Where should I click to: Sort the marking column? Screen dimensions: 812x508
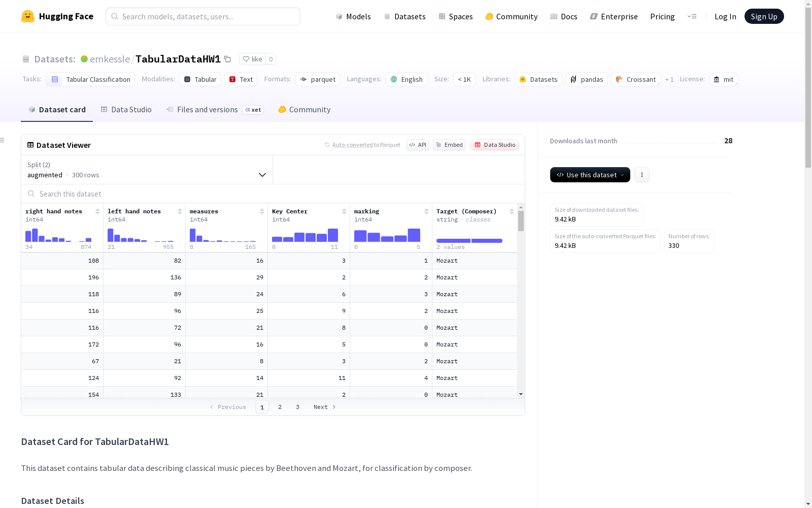[426, 211]
